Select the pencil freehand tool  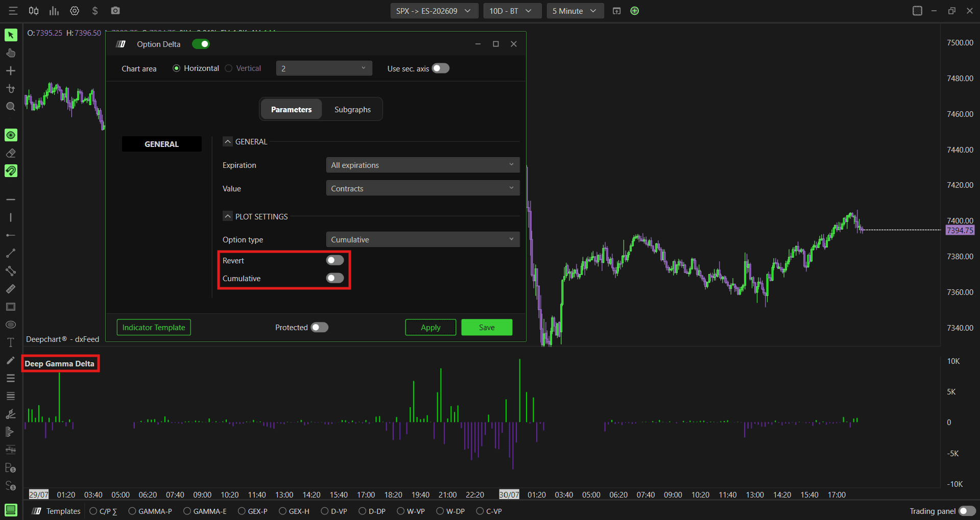[11, 360]
